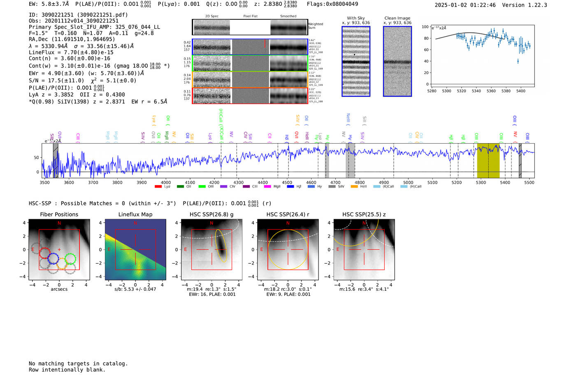The height and width of the screenshot is (392, 576).
Task: Click the 'Pixel Flat' column header
Action: (250, 16)
